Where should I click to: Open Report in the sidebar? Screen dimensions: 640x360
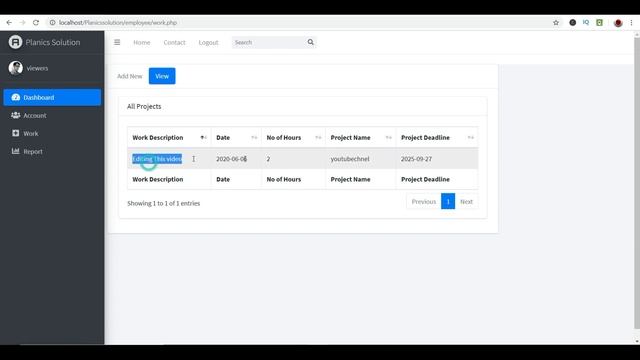(52, 151)
